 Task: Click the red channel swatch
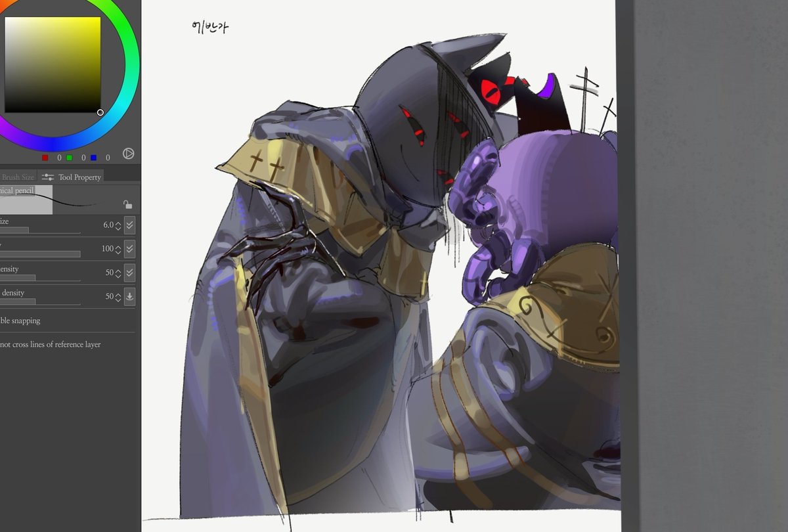pyautogui.click(x=45, y=158)
